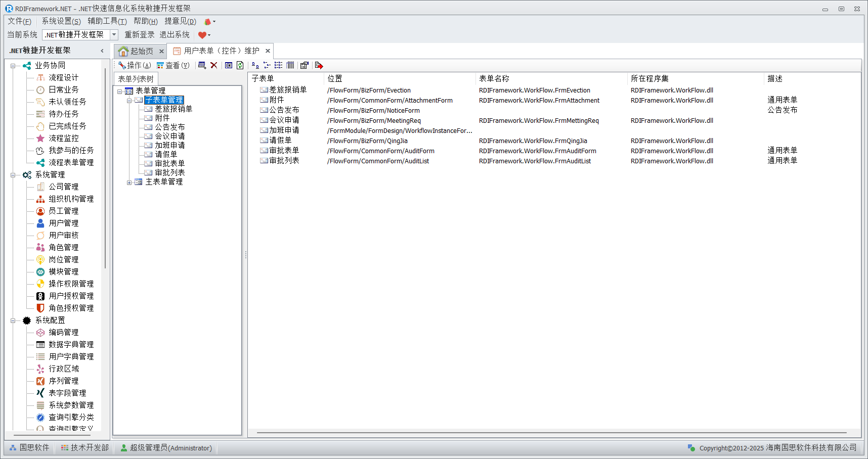Open the 系统设置(S) menu
This screenshot has height=459, width=868.
(61, 21)
